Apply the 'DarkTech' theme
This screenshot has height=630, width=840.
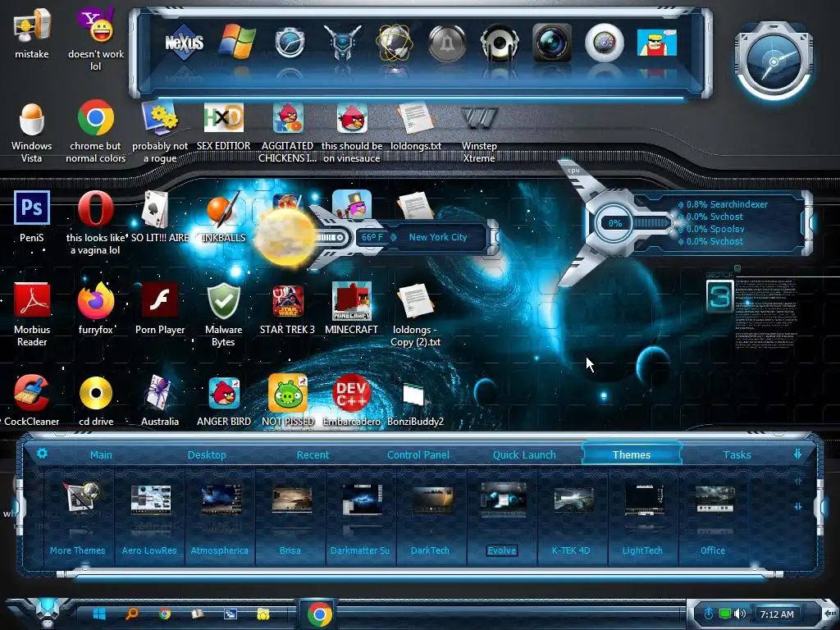430,518
